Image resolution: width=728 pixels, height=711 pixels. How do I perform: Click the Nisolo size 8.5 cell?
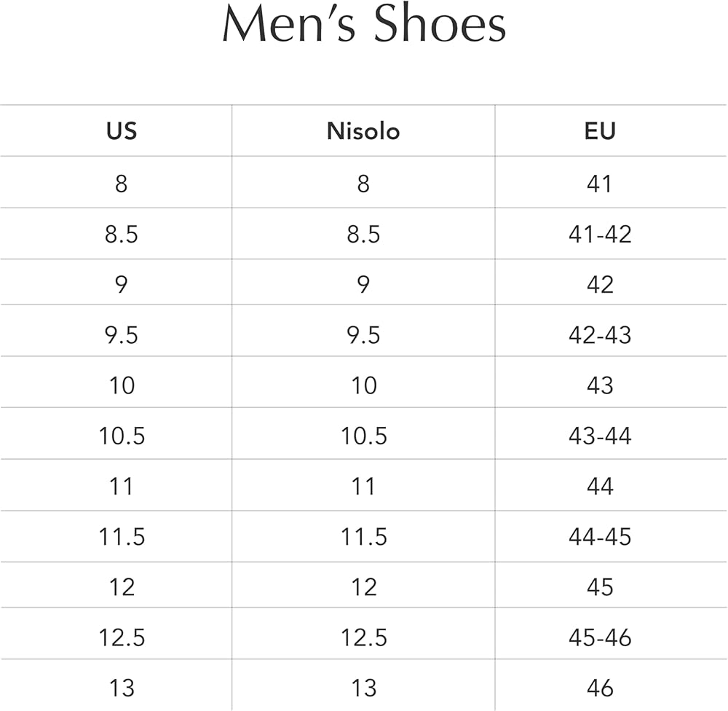(x=363, y=235)
